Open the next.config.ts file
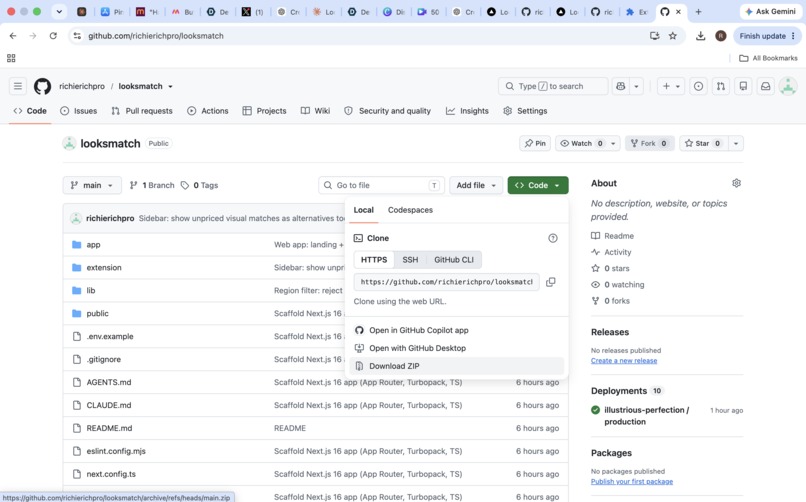Screen dimensions: 806x502 tap(111, 474)
